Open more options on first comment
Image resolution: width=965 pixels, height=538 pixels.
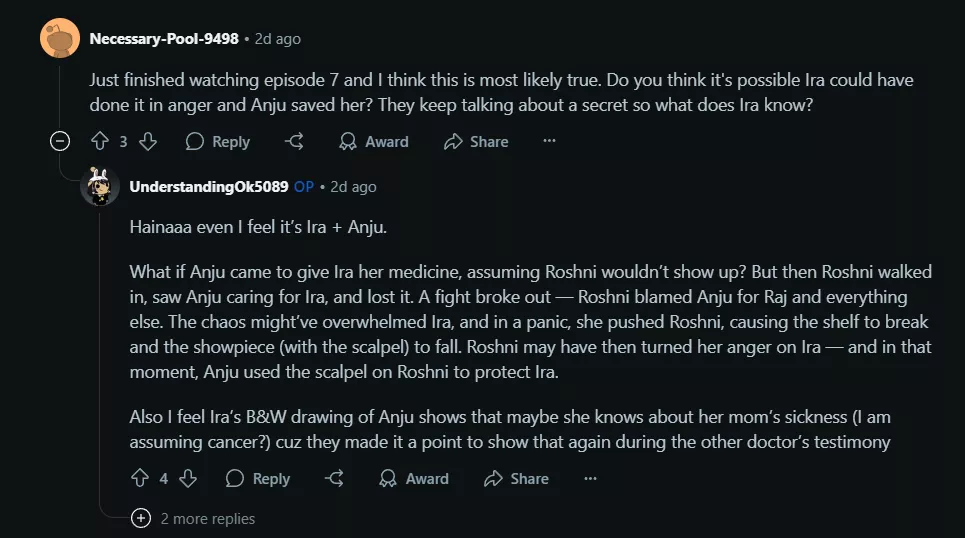tap(549, 142)
